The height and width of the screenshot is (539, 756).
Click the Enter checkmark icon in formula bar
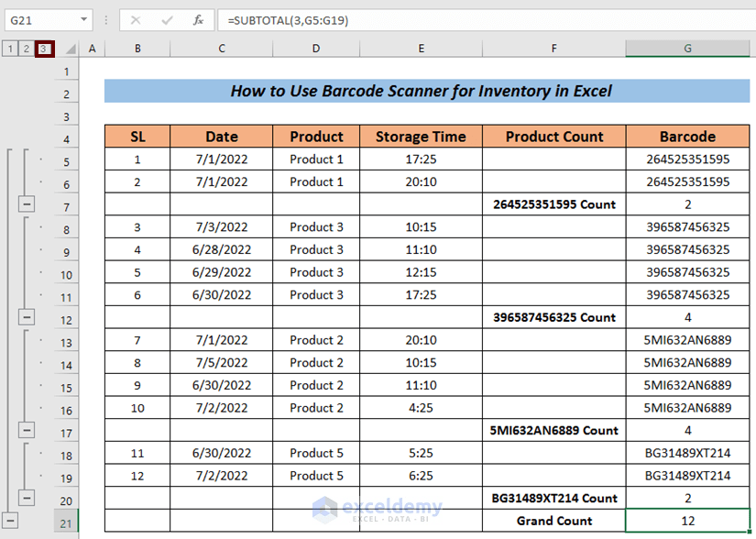(x=167, y=20)
